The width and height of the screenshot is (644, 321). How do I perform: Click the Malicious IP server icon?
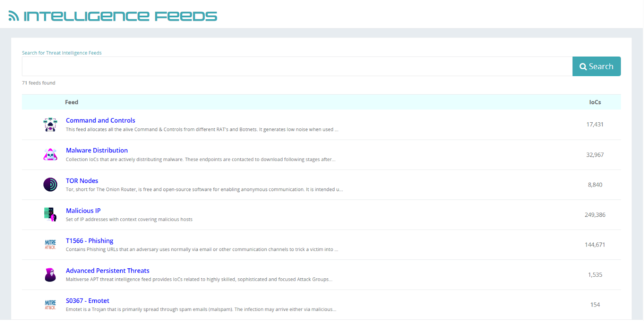[50, 214]
